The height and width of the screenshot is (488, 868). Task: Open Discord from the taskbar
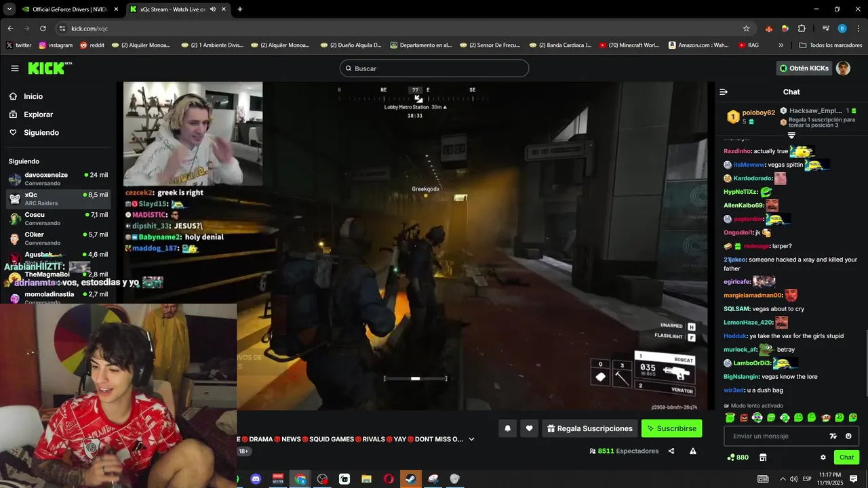pos(256,479)
